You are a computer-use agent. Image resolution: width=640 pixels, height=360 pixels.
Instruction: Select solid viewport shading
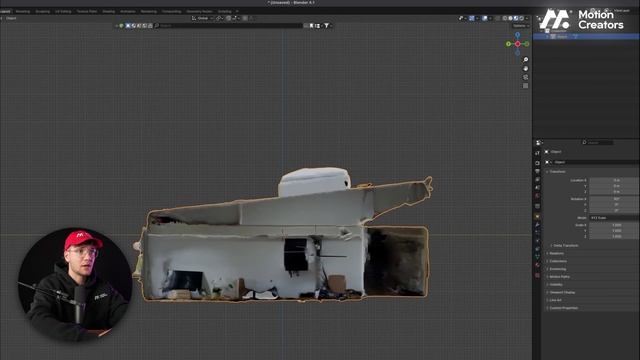510,18
